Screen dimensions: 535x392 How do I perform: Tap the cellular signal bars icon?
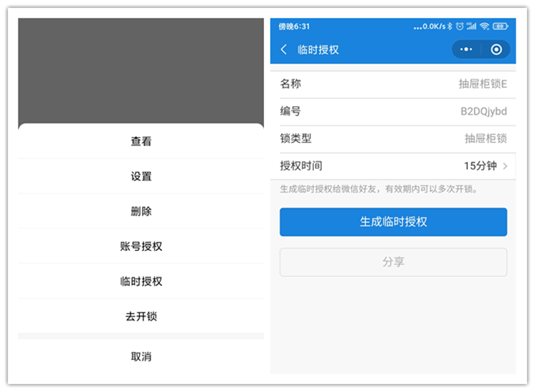click(472, 26)
